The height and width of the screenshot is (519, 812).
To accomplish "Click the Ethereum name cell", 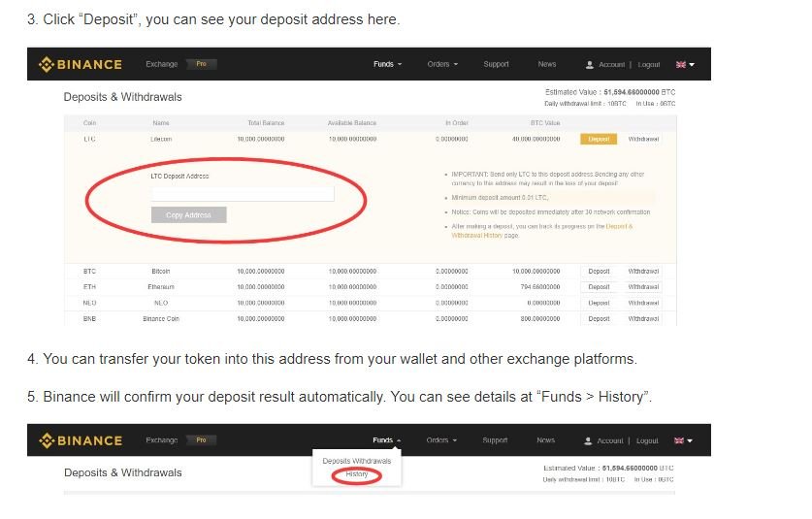I will pyautogui.click(x=161, y=287).
